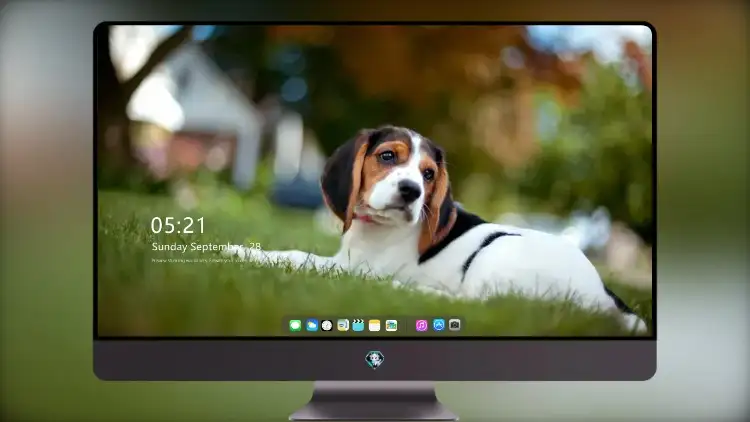Open the clapperboard video app icon

[358, 326]
